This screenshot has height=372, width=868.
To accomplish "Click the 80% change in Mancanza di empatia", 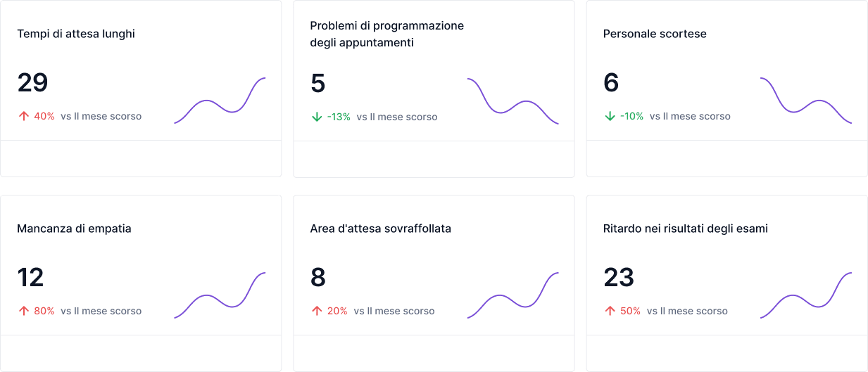I will [44, 311].
